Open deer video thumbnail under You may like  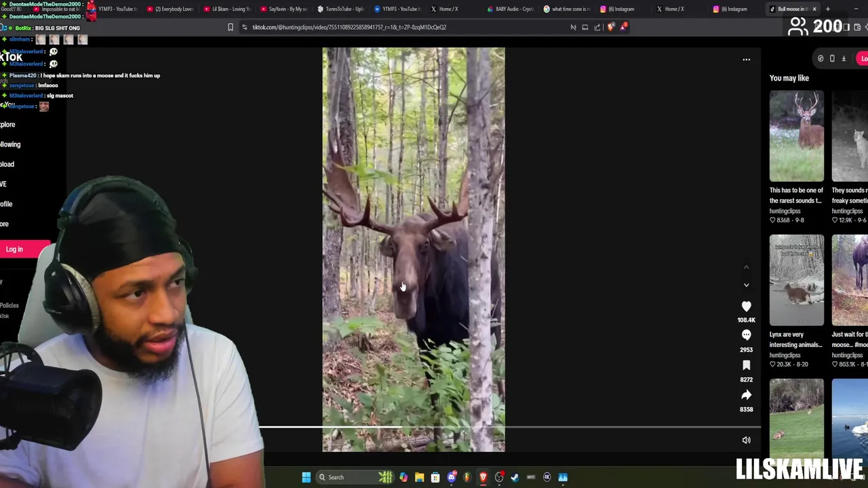[796, 136]
